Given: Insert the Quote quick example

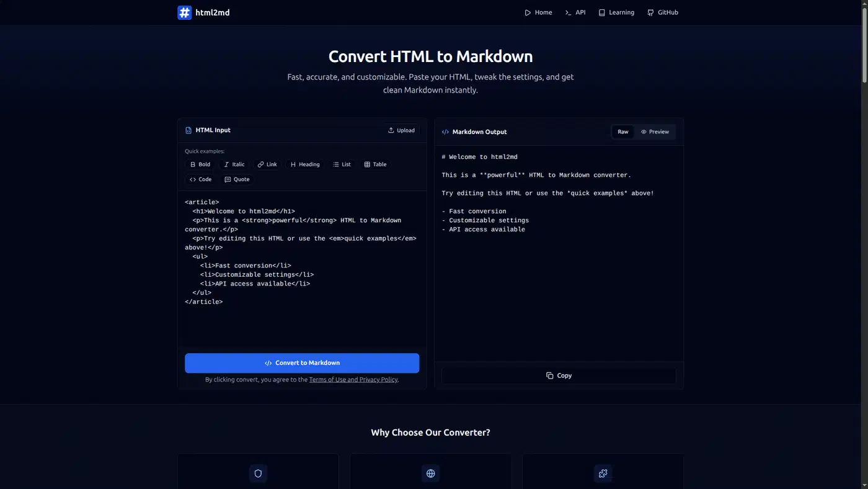Looking at the screenshot, I should point(237,179).
